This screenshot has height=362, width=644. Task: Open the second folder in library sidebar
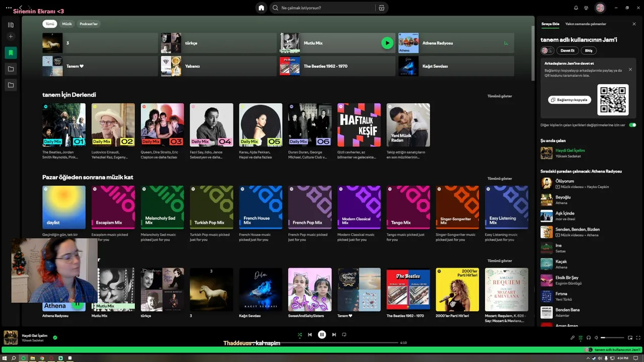point(11,85)
